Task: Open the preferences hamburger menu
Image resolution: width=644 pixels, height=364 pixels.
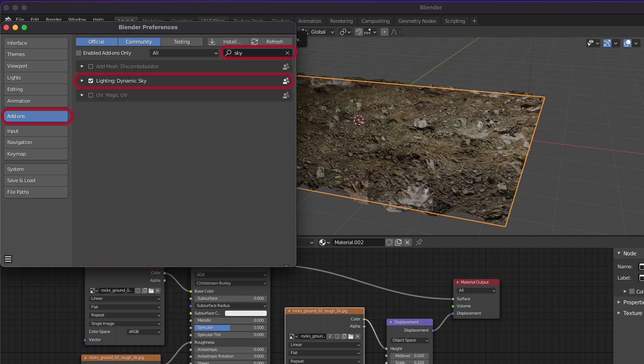Action: pyautogui.click(x=8, y=259)
